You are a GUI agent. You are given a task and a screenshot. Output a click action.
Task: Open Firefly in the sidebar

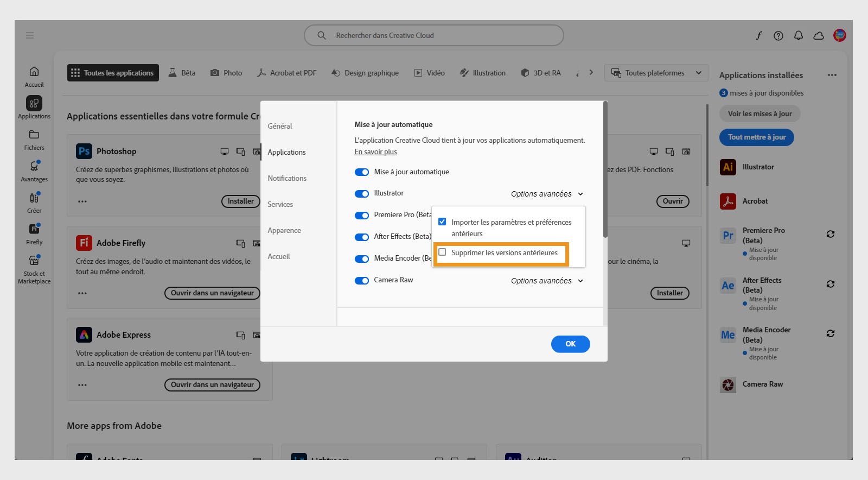click(x=34, y=234)
